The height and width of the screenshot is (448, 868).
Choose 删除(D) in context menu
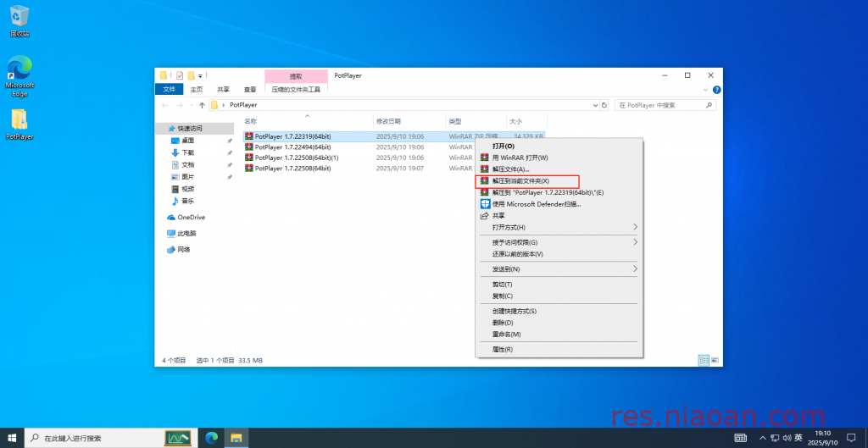click(x=559, y=323)
